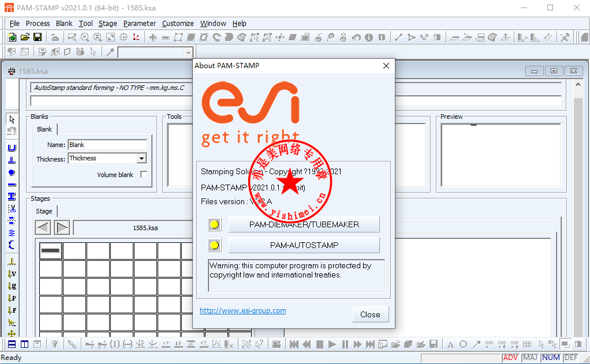The height and width of the screenshot is (364, 590).
Task: Click the plus icon in top toolbar
Action: coord(153,37)
